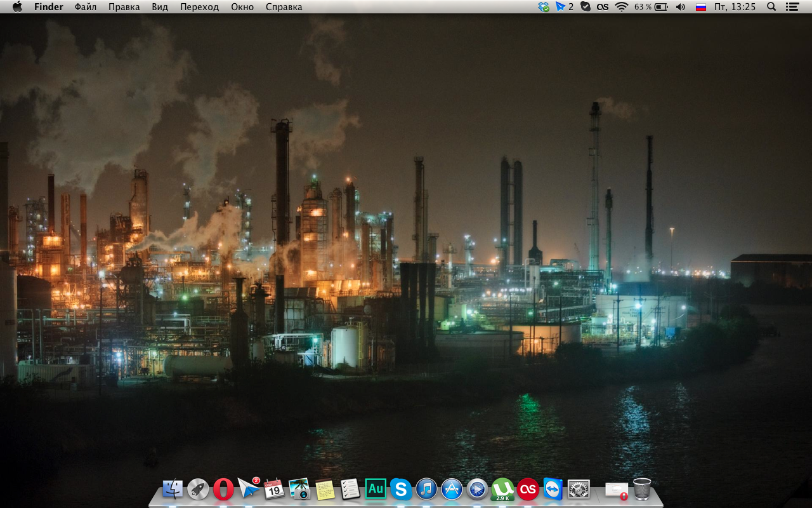Launch TeamViewer from the dock
Screen dimensions: 812x508
tap(553, 489)
